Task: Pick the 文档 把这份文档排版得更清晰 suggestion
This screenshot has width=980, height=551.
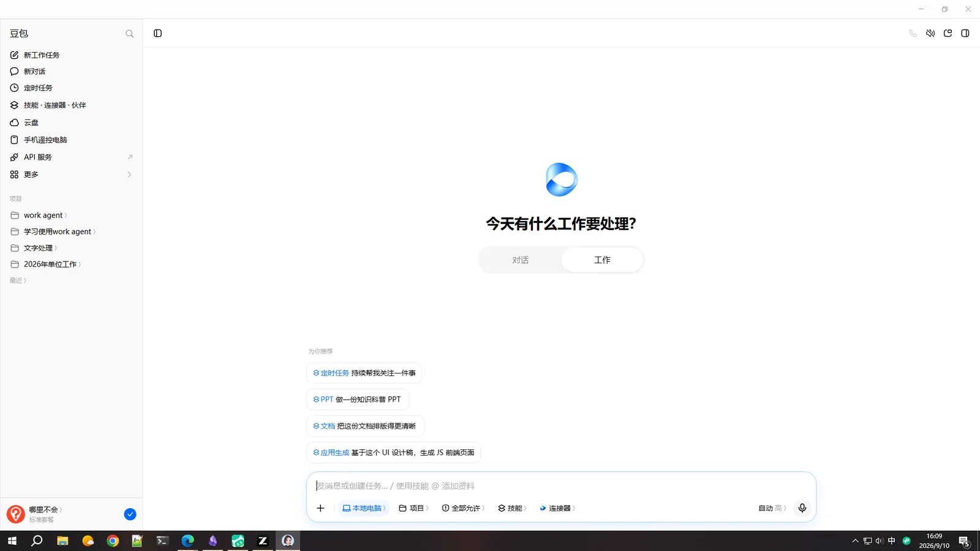Action: tap(365, 426)
